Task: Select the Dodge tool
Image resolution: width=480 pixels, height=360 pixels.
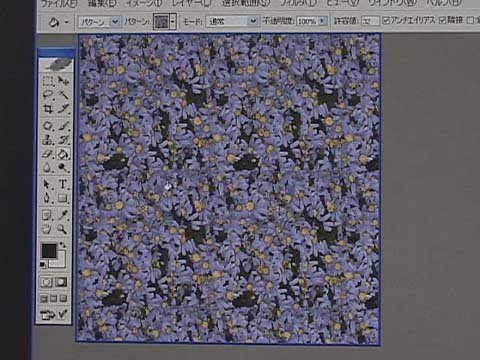Action: (x=63, y=168)
